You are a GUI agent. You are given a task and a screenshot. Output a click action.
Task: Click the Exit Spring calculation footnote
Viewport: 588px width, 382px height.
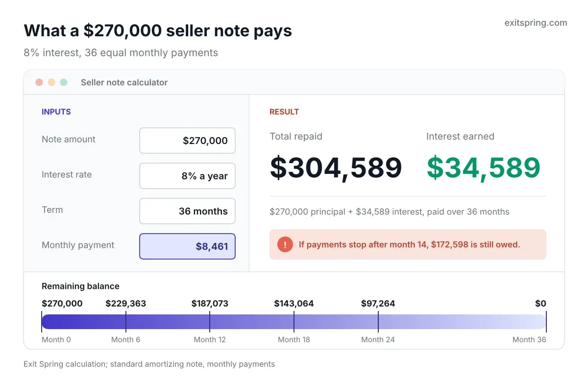click(149, 364)
